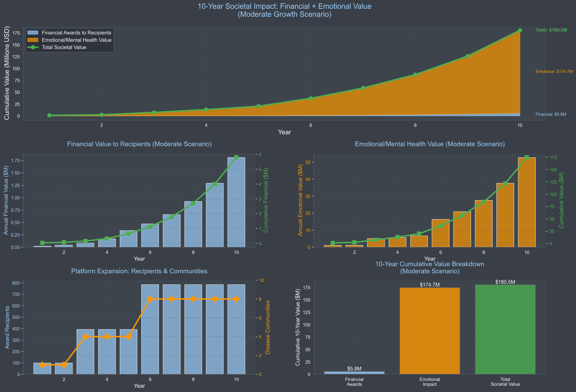Image resolution: width=576 pixels, height=392 pixels.
Task: Click the Year 8 marker on the total societal line
Action: click(415, 75)
